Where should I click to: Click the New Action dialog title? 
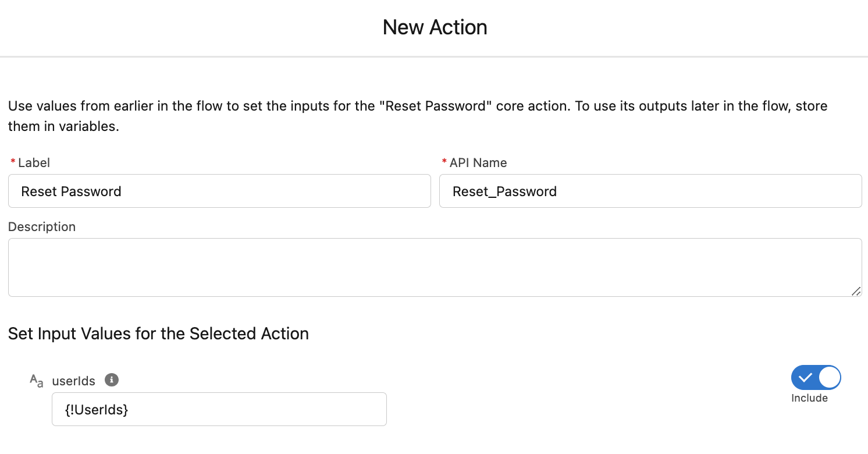[435, 27]
